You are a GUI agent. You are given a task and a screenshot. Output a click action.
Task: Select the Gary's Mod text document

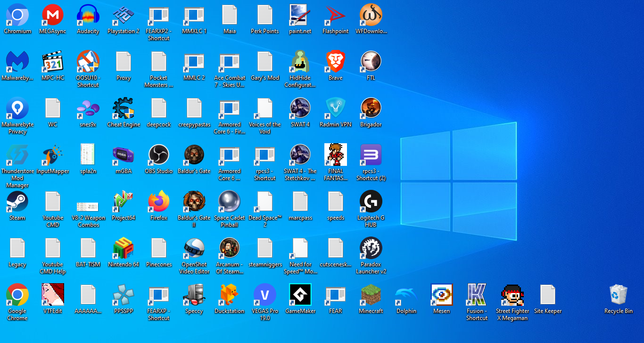point(265,62)
